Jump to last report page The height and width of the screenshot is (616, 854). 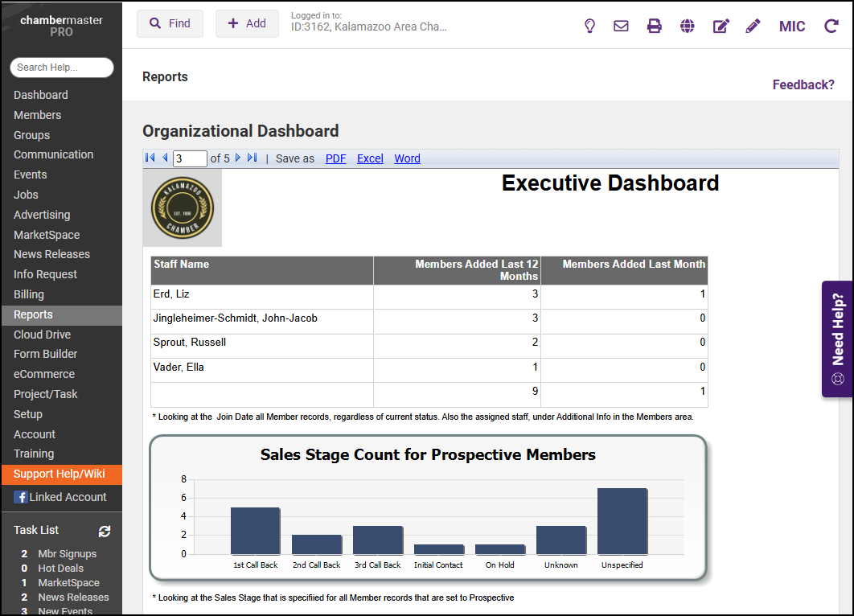(x=253, y=158)
